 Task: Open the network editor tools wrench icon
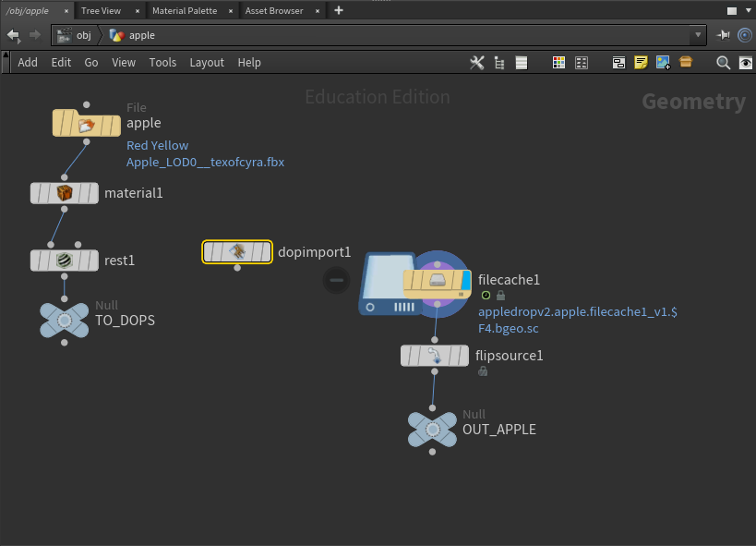click(x=477, y=63)
